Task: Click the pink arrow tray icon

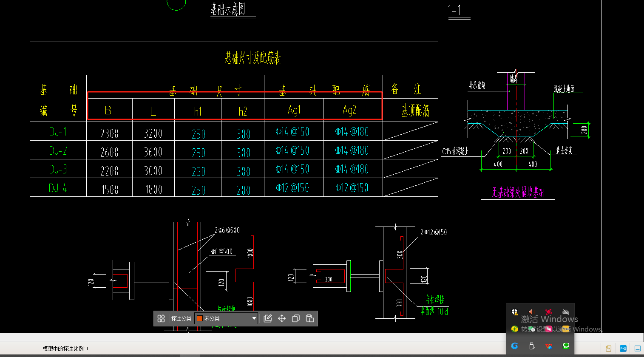Action: tap(549, 329)
